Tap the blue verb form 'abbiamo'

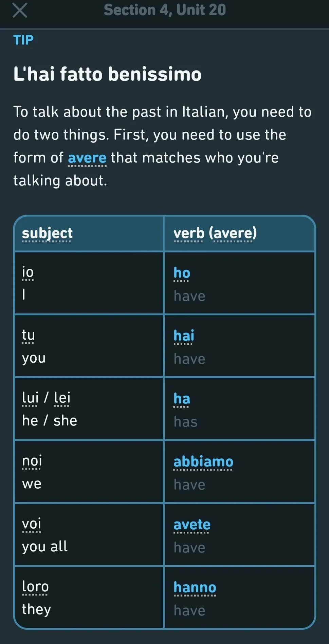pos(203,462)
